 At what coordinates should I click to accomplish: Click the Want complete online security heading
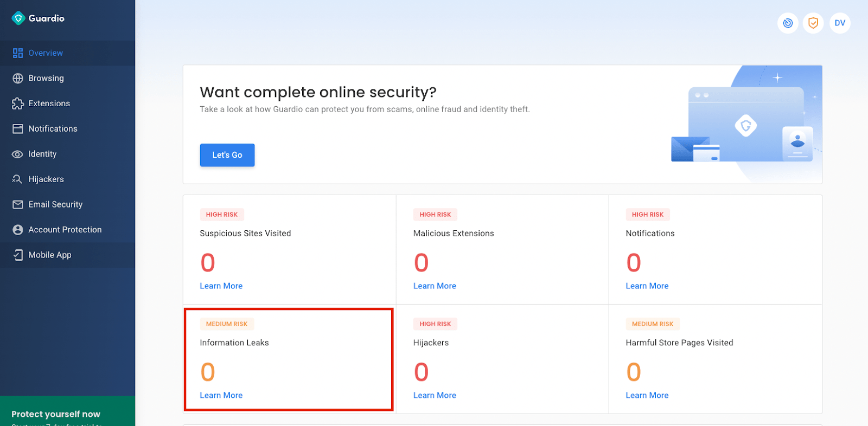tap(318, 92)
